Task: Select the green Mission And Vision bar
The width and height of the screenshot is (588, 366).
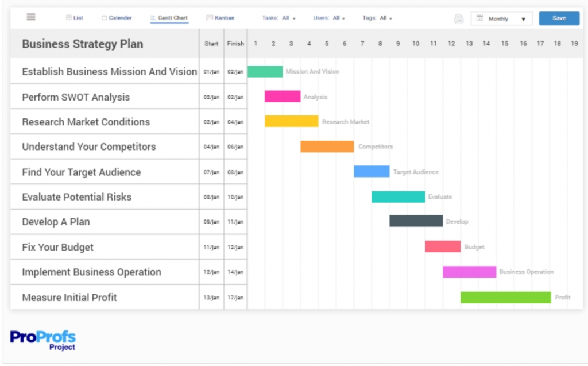Action: [265, 71]
